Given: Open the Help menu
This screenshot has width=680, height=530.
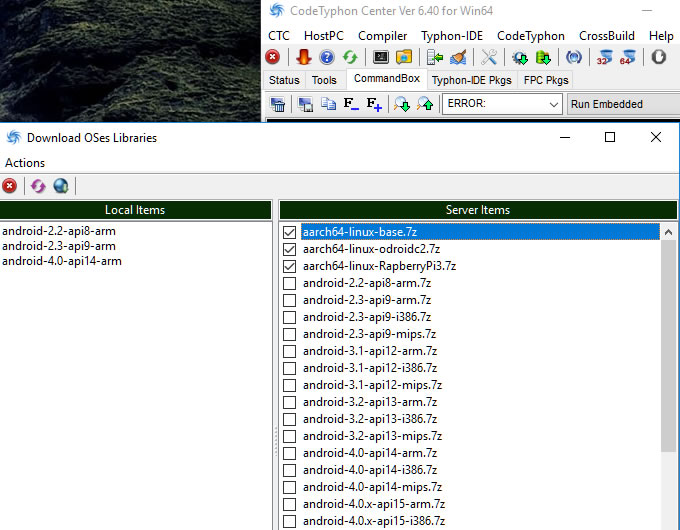Looking at the screenshot, I should (661, 36).
